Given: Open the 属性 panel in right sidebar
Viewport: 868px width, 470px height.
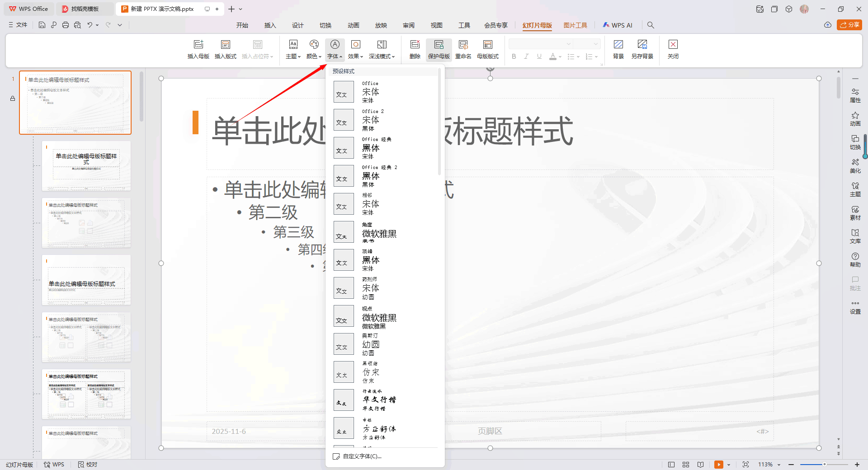Looking at the screenshot, I should pos(855,95).
